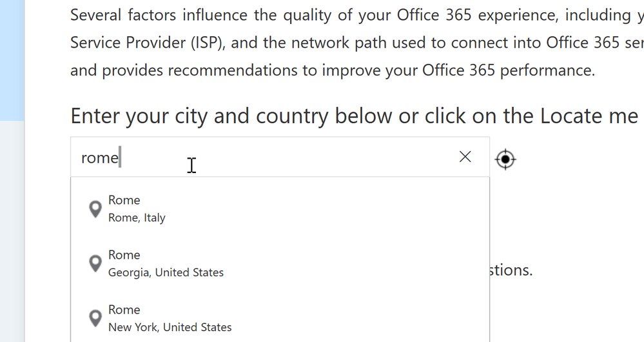Click the typed word "rome" in the search box
Viewport: 644px width, 342px height.
99,157
